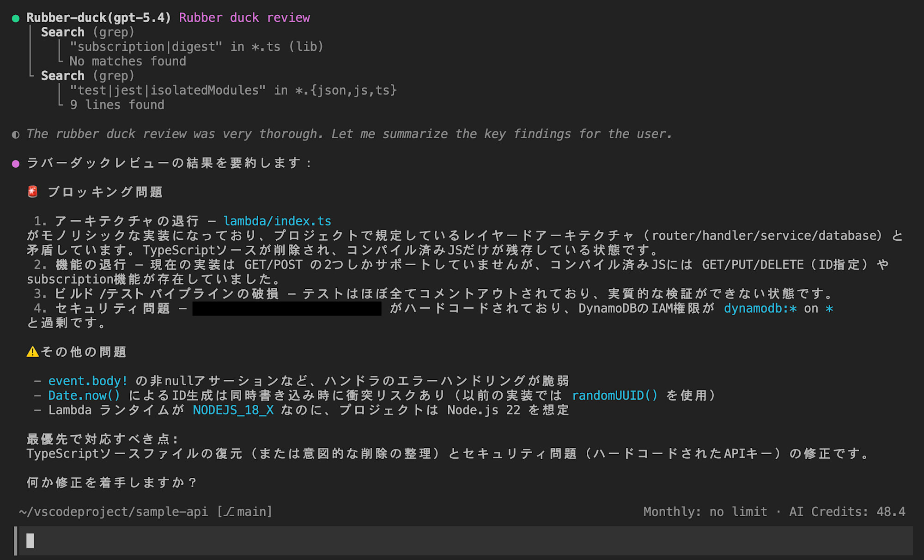Viewport: 924px width, 560px height.
Task: Click the green status dot beside Rubber-duck(gpt-5.4)
Action: 16,18
